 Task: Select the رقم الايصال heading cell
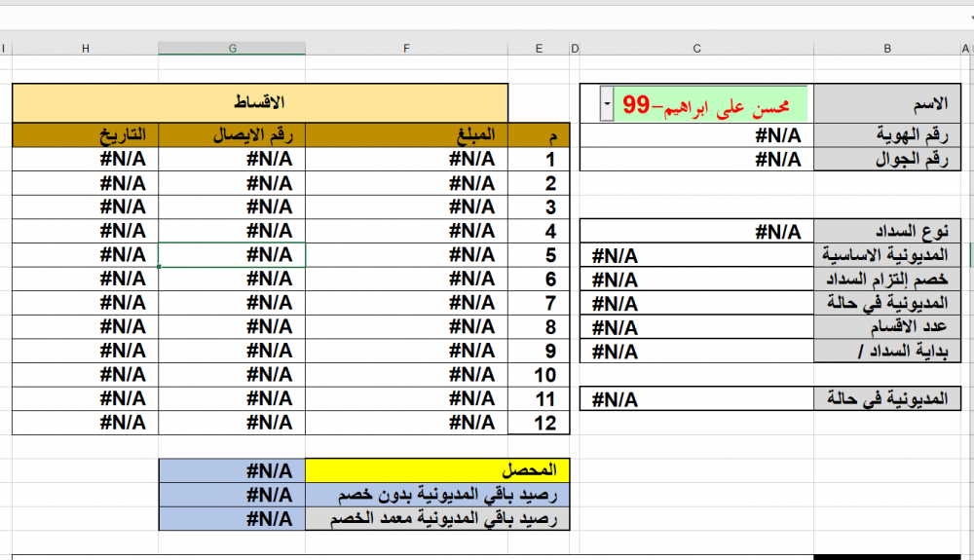click(x=232, y=135)
